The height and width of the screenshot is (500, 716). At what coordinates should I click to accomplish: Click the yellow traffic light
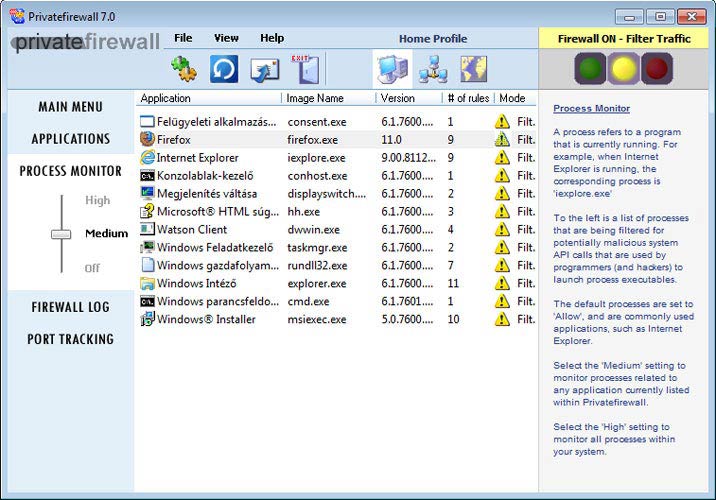point(624,68)
